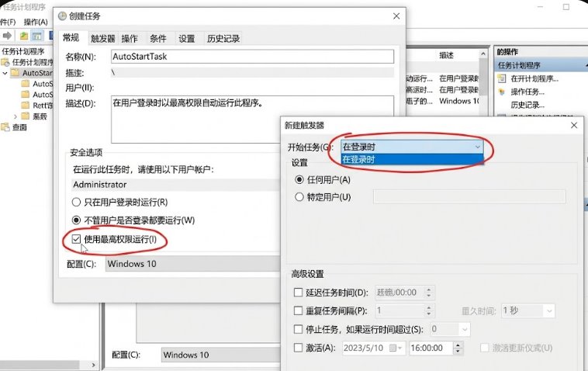The height and width of the screenshot is (371, 588).
Task: Click the tree pane scroll-right arrow
Action: tap(93, 365)
